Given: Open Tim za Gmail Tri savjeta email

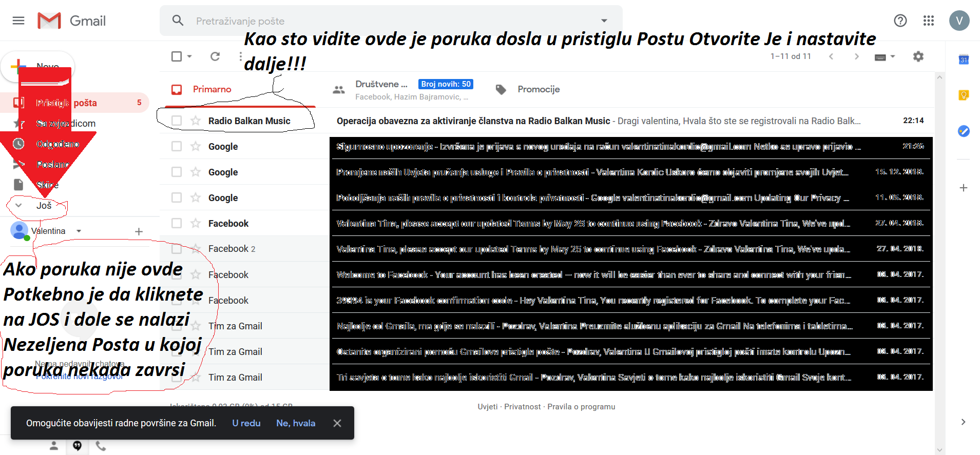Looking at the screenshot, I should (x=547, y=377).
